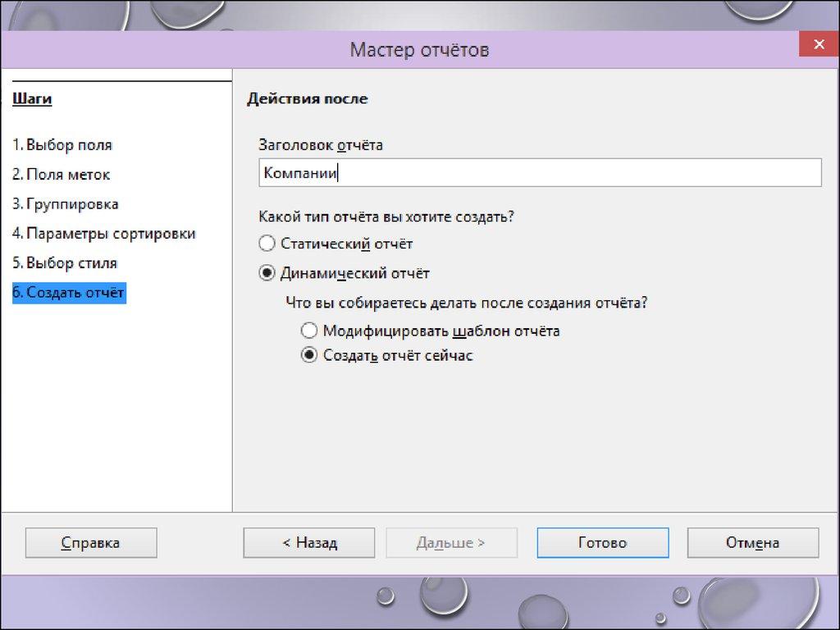Viewport: 840px width, 630px height.
Task: Open step 2 Поля меток
Action: [61, 175]
